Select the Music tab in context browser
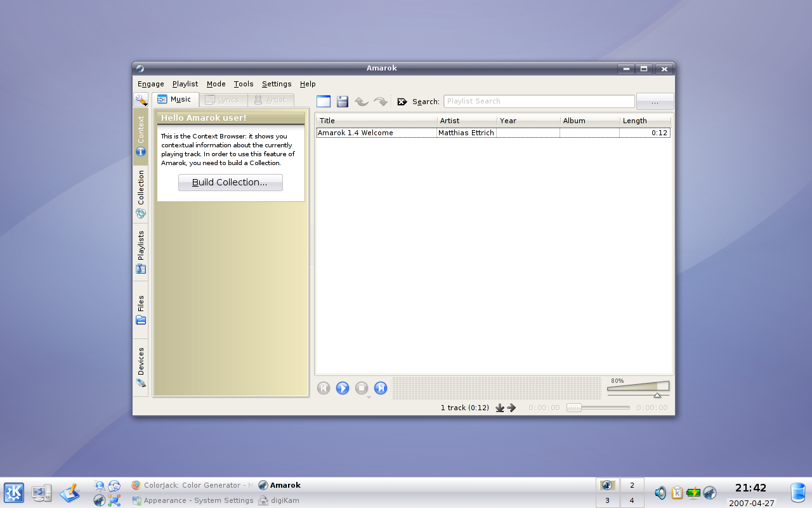Viewport: 812px width, 508px height. coord(175,100)
